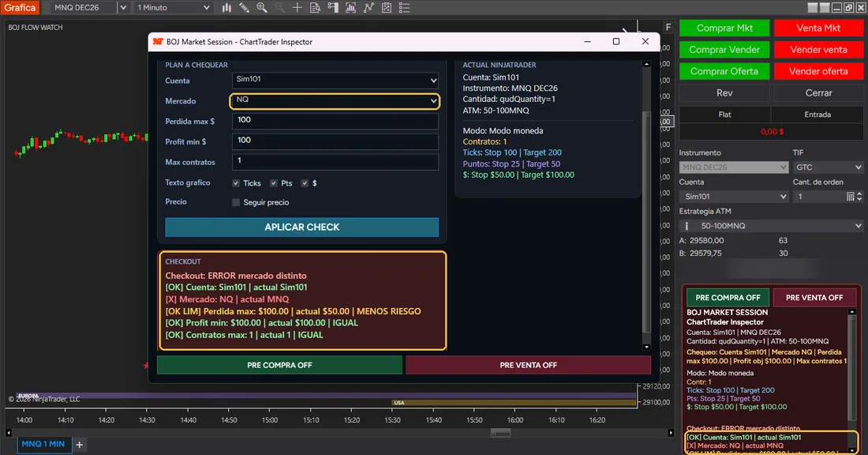
Task: Click the 'Checkout: ERROR mercado distinto' text
Action: tap(236, 276)
